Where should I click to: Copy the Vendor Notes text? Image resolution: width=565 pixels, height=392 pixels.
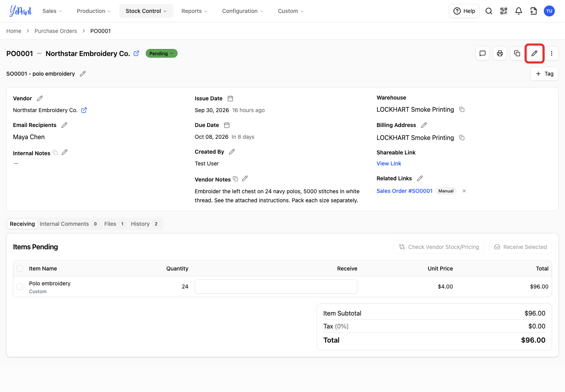(235, 179)
